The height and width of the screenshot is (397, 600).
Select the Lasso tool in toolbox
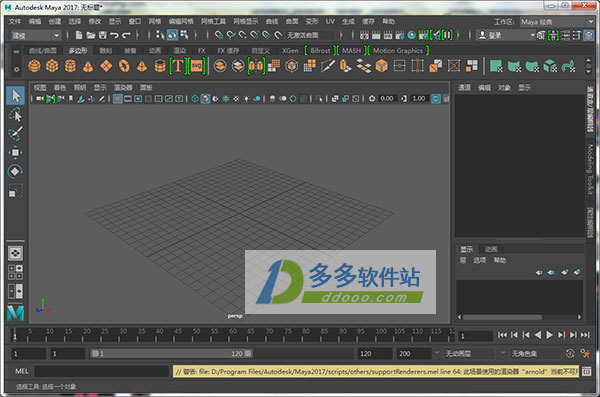click(16, 114)
